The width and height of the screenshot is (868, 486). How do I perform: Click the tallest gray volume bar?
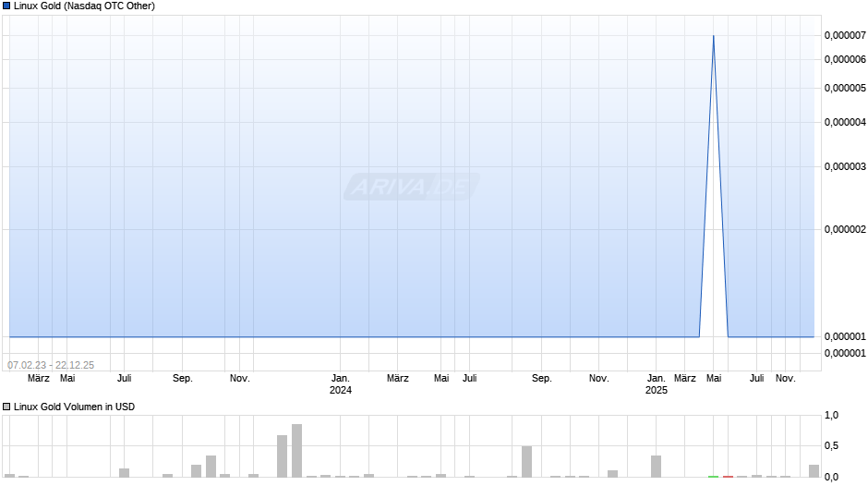coord(296,451)
